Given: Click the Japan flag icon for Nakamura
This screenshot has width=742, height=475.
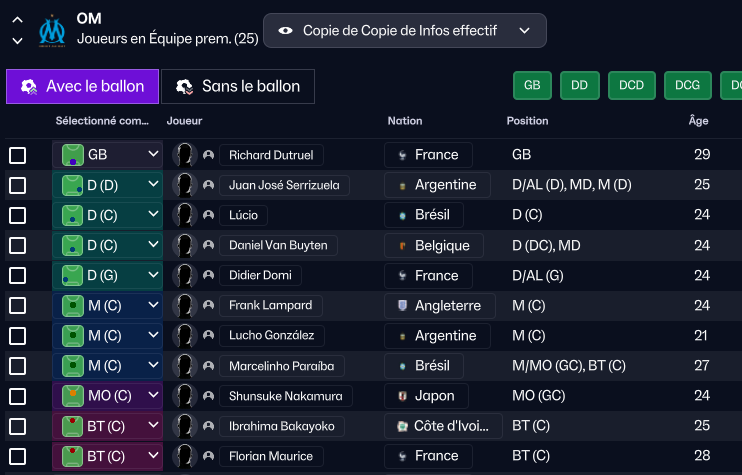Looking at the screenshot, I should [x=403, y=396].
